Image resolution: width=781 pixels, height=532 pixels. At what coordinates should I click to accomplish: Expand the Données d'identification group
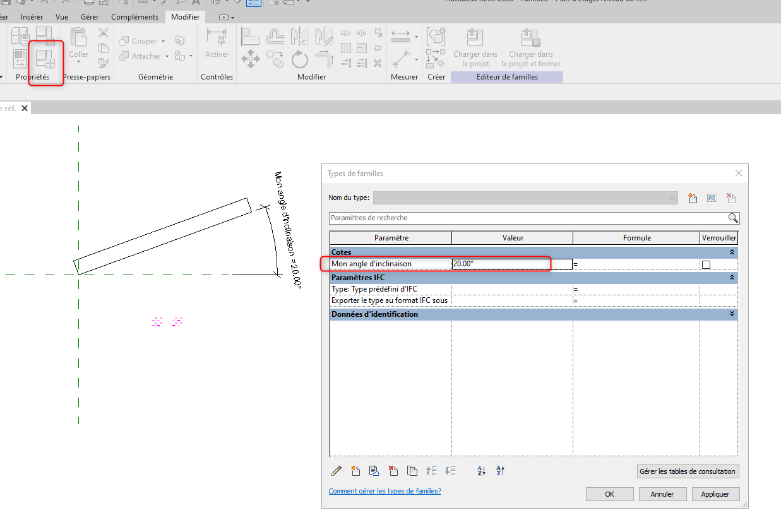pos(732,314)
